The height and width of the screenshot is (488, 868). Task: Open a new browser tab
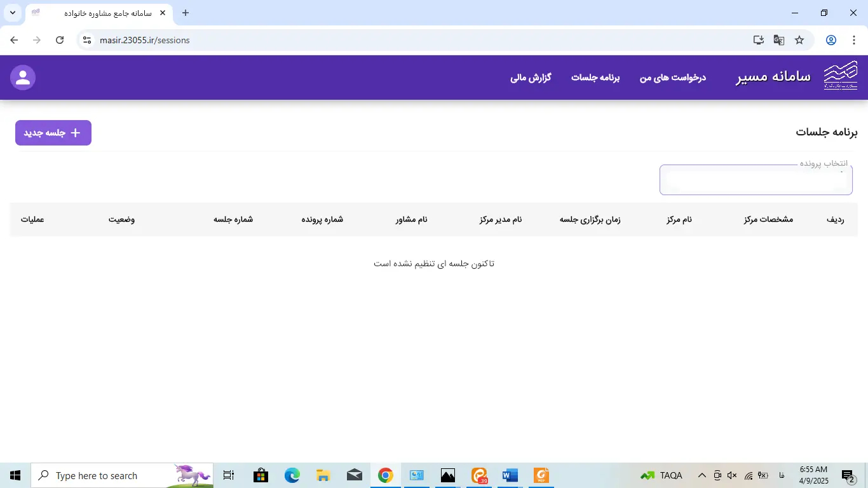coord(186,13)
